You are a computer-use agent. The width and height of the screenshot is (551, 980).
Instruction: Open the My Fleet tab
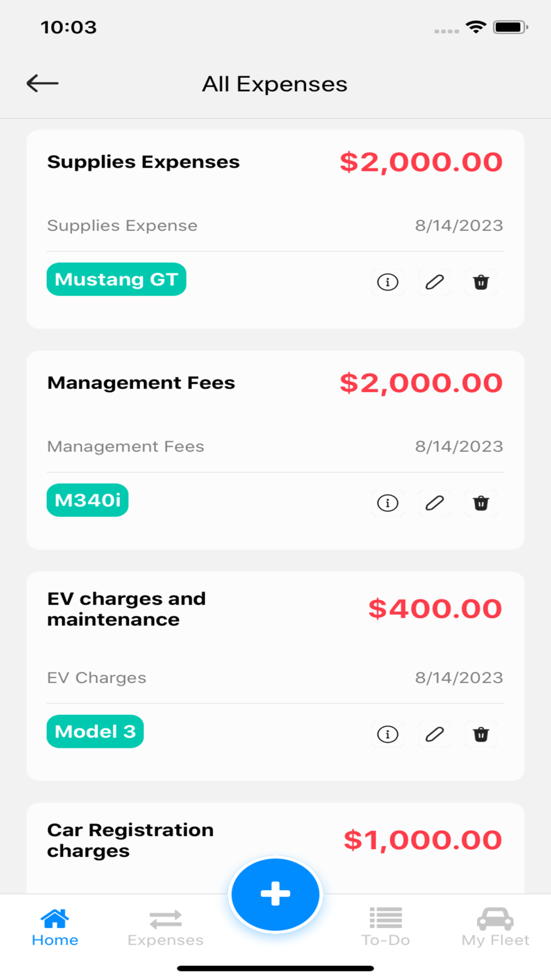coord(495,928)
